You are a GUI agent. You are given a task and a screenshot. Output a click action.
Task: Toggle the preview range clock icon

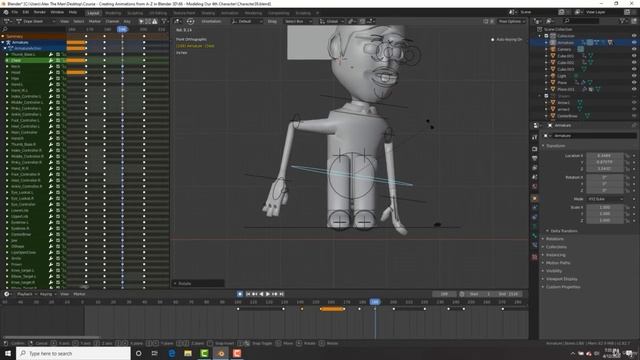[462, 294]
